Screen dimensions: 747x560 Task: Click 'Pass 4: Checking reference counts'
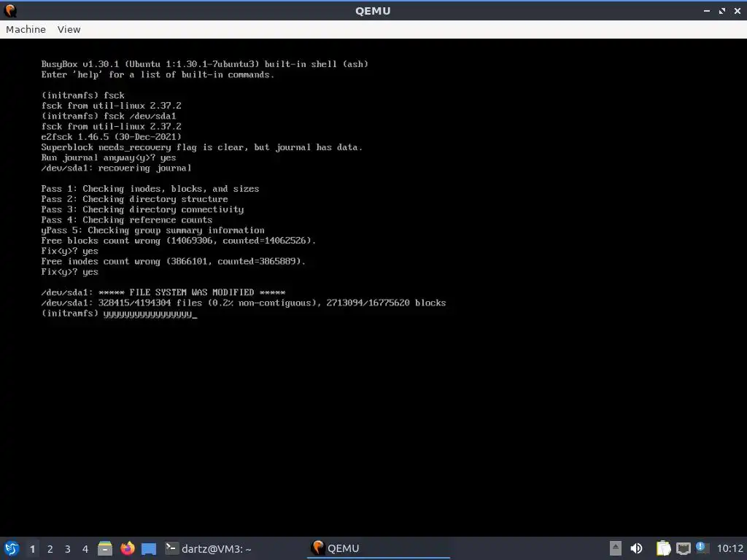pyautogui.click(x=127, y=220)
